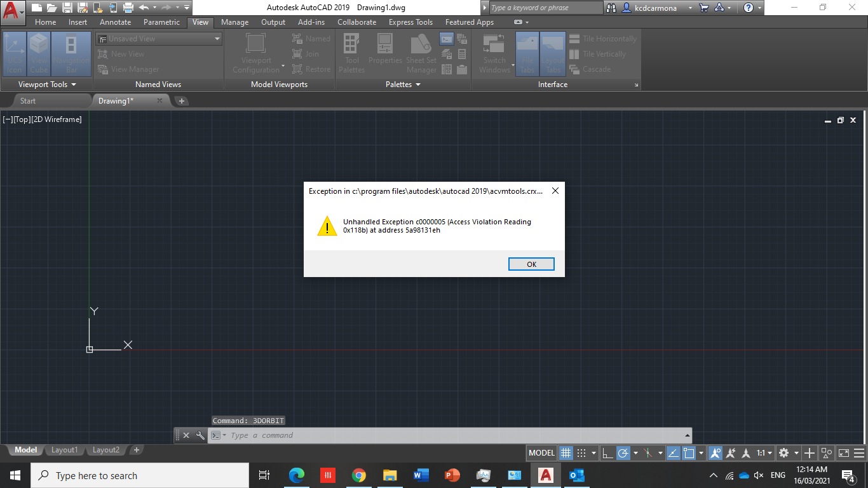The image size is (868, 488).
Task: Toggle the Navigation Bar display
Action: coord(71,55)
